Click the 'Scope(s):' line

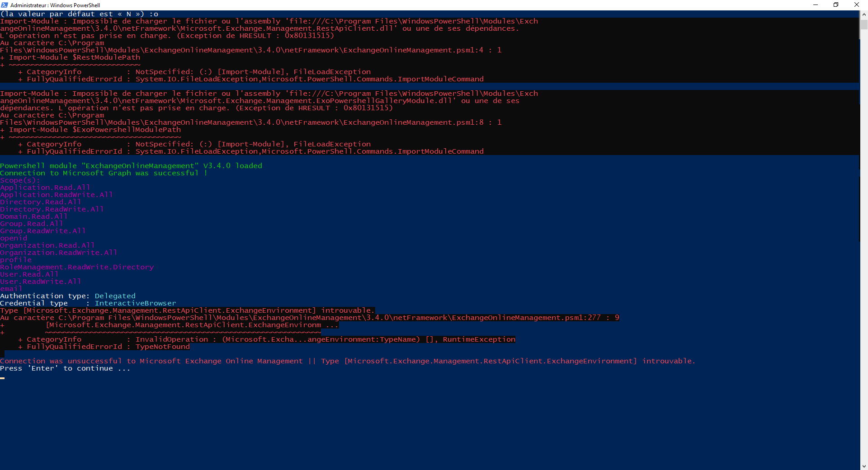20,180
